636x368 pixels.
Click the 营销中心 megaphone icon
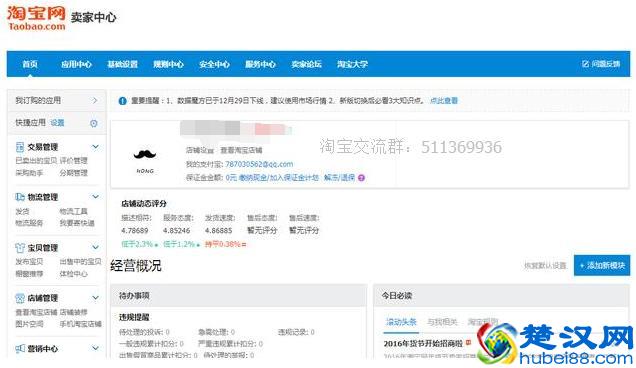[20, 349]
